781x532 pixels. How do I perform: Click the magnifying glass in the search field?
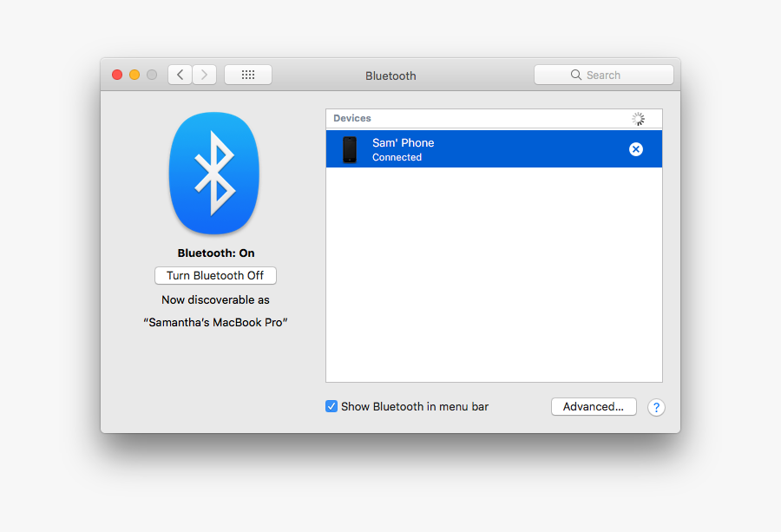pos(576,75)
